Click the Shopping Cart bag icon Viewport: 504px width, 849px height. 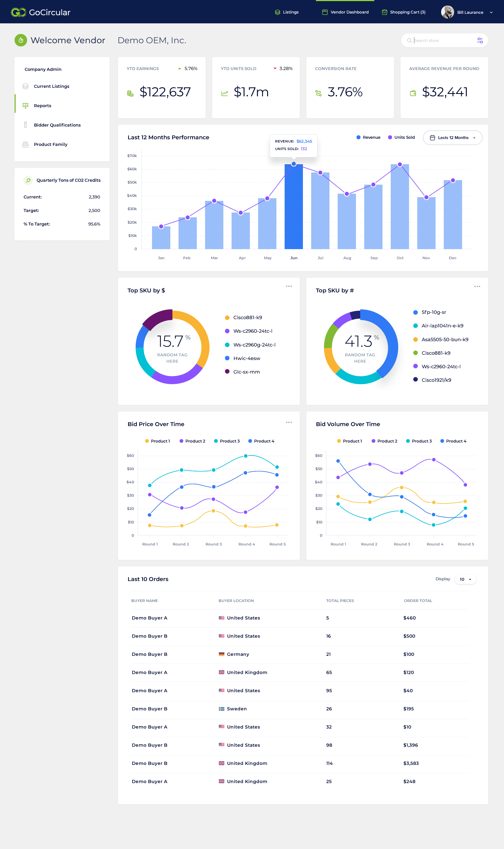(384, 12)
